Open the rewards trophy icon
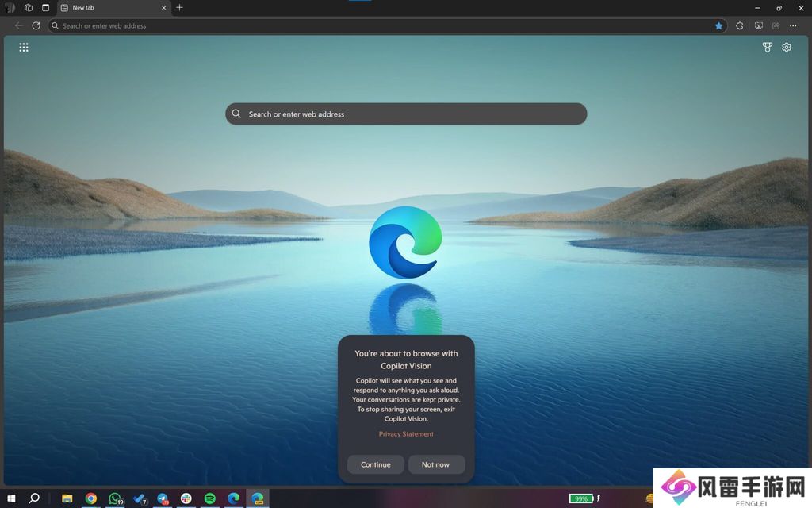The image size is (812, 508). [767, 48]
